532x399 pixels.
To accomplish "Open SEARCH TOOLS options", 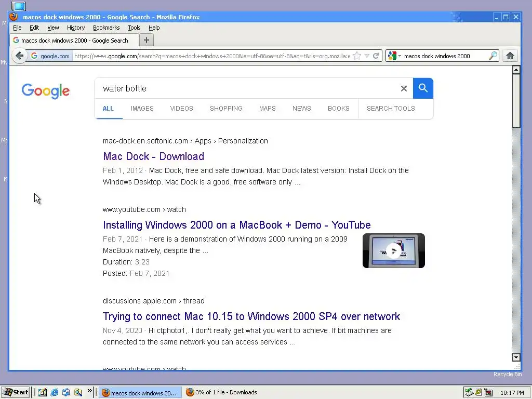I will 391,109.
